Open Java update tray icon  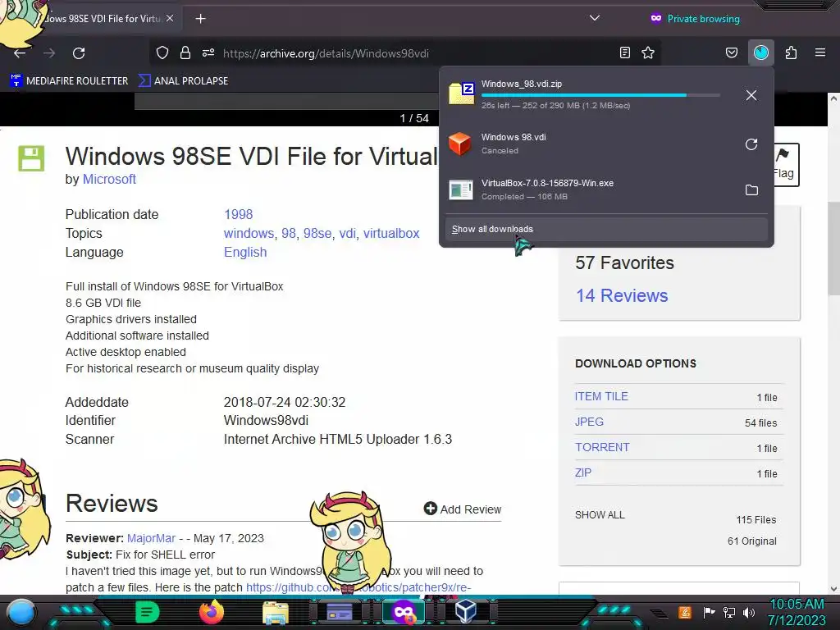(x=685, y=612)
